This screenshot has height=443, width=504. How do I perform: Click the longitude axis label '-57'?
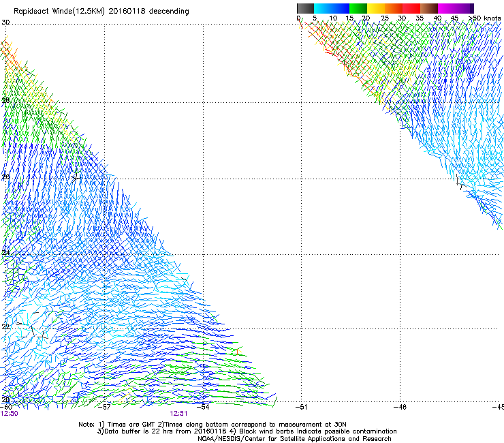pos(104,407)
